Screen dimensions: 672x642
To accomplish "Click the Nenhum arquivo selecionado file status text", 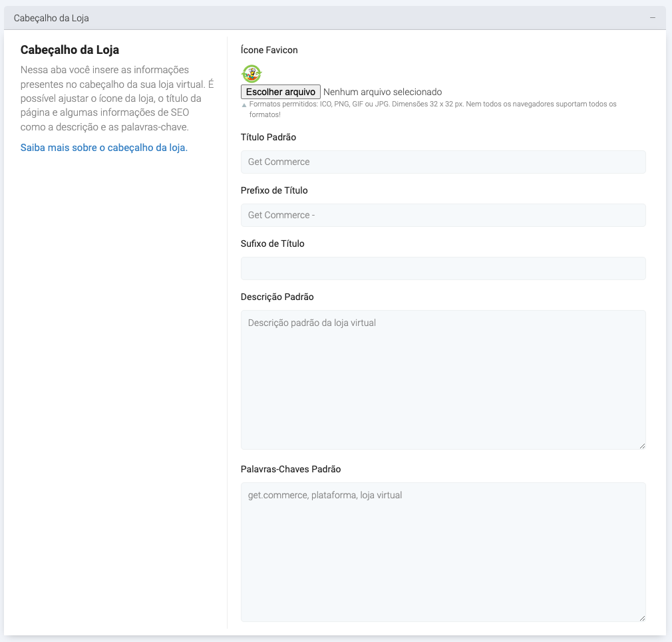I will pyautogui.click(x=382, y=92).
